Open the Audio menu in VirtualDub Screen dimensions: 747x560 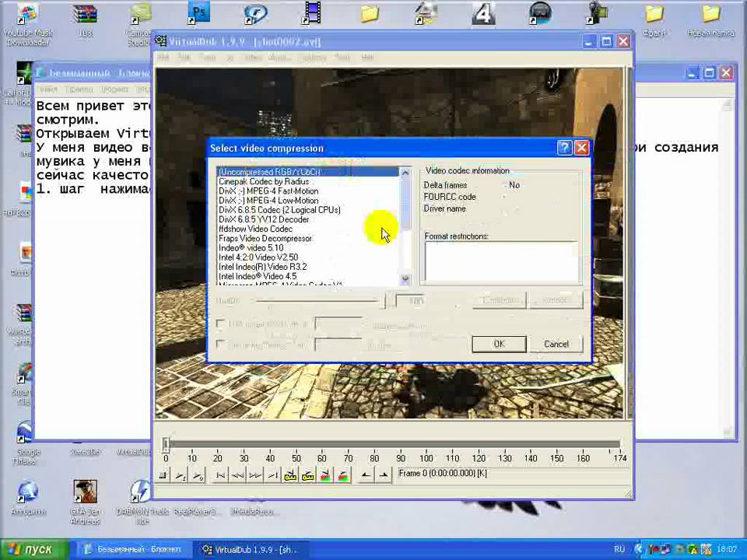pyautogui.click(x=279, y=58)
